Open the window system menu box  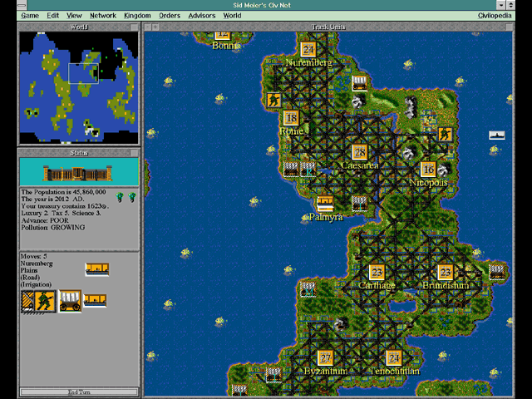click(x=22, y=5)
